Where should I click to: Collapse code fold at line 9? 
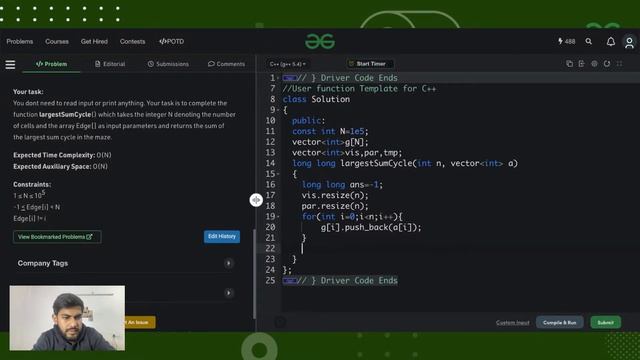[278, 110]
